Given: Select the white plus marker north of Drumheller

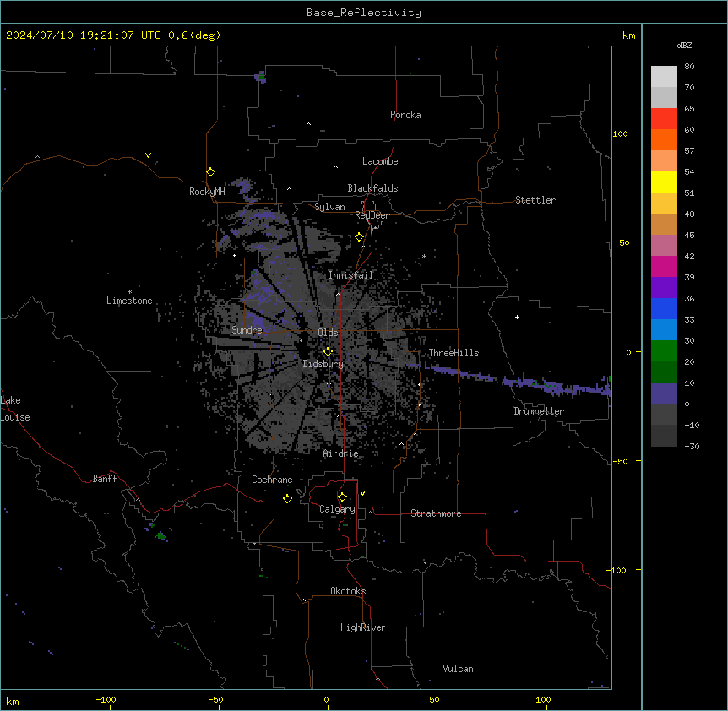Looking at the screenshot, I should (517, 317).
